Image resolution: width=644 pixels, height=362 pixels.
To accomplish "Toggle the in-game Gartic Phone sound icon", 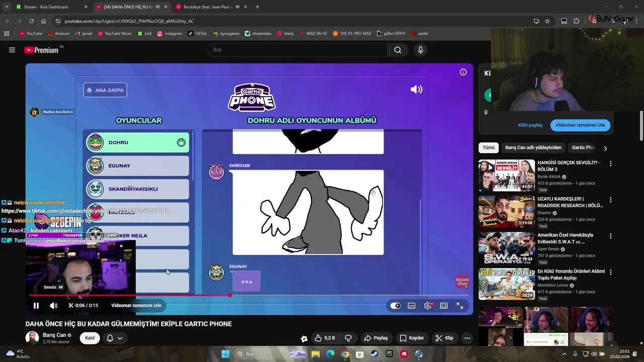I will (x=417, y=89).
